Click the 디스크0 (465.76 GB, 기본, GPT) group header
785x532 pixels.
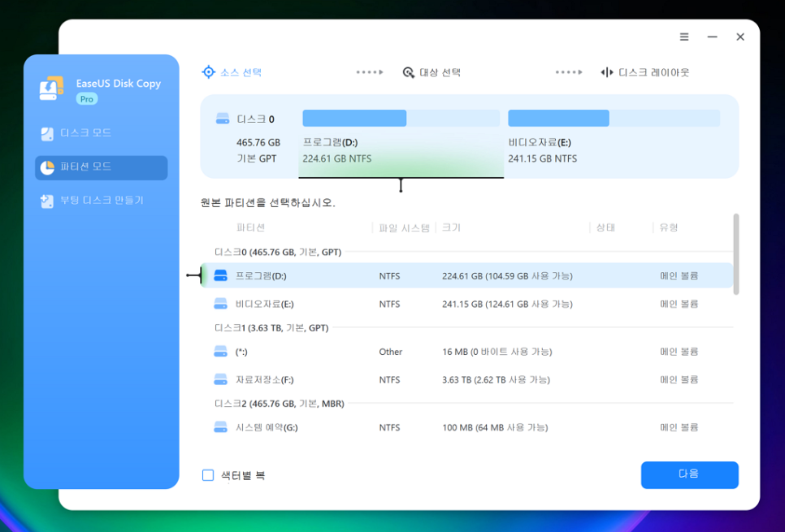278,253
